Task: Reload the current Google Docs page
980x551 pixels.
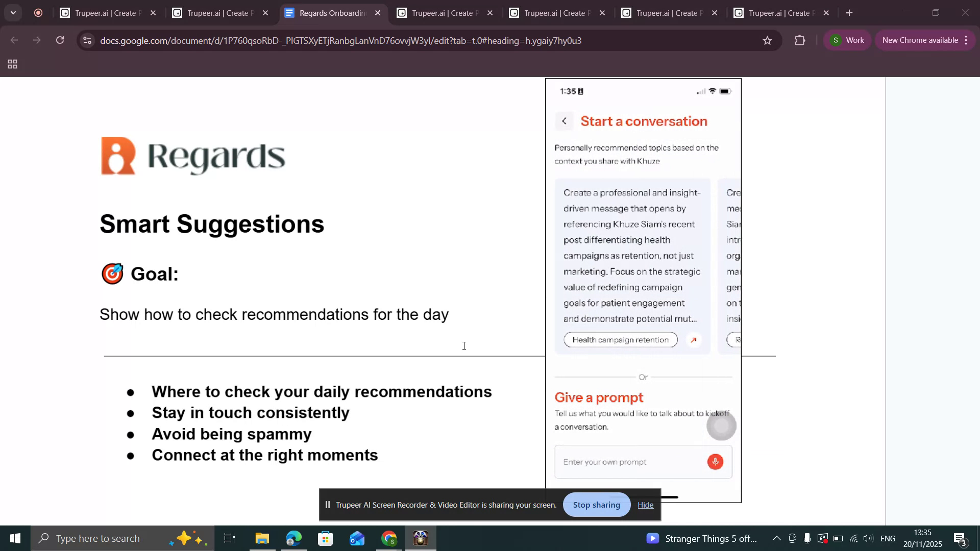Action: tap(60, 40)
